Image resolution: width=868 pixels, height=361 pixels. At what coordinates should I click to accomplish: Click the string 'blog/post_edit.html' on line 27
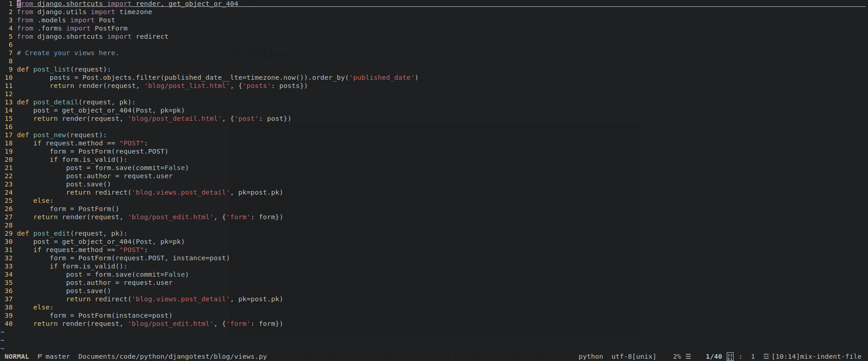coord(171,217)
